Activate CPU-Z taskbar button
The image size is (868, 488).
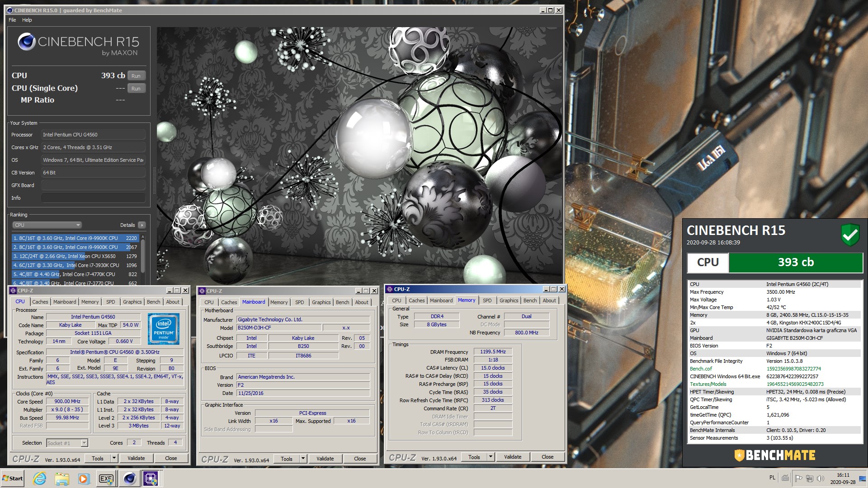coord(151,479)
